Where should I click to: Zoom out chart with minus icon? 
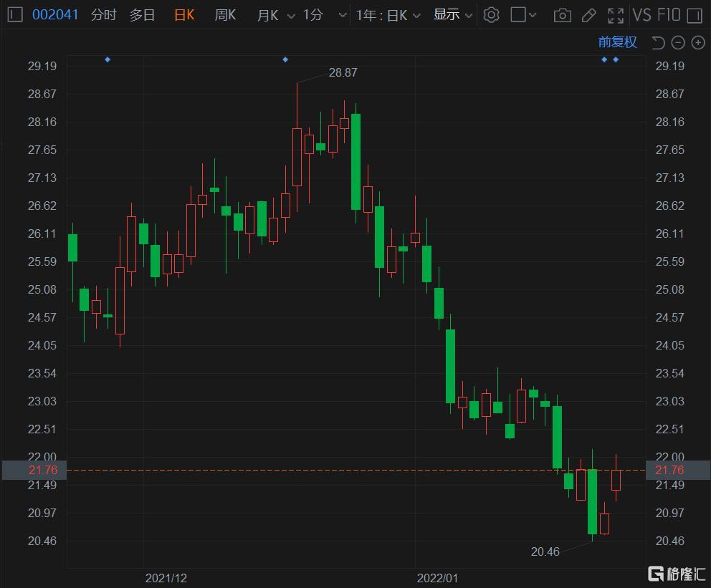pyautogui.click(x=678, y=43)
